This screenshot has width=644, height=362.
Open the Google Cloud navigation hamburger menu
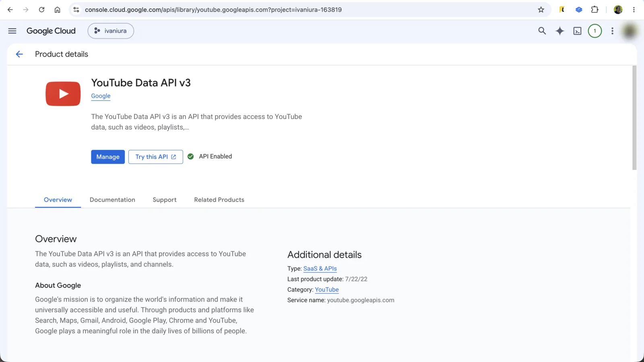tap(12, 31)
